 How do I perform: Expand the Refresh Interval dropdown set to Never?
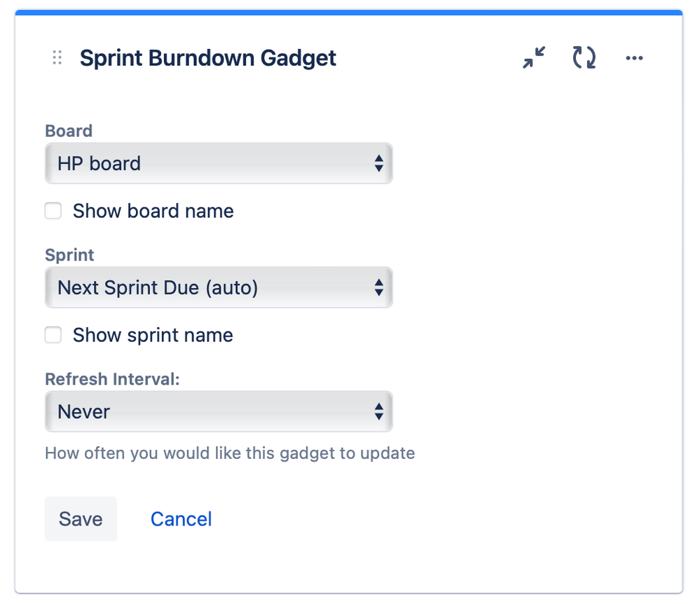point(219,411)
